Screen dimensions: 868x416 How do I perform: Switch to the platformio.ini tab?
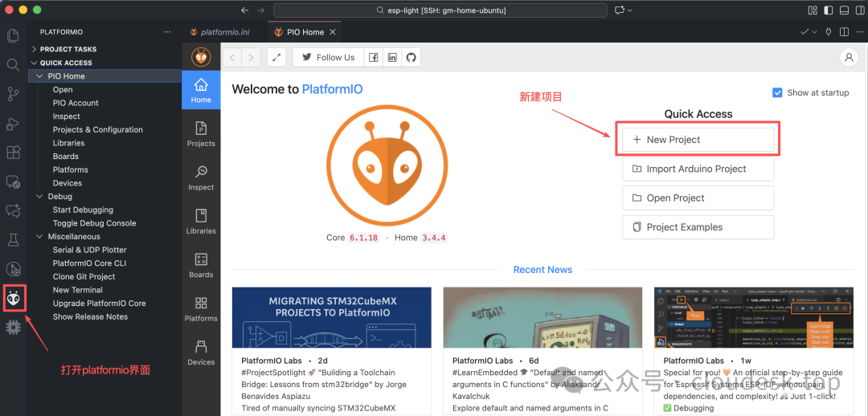[225, 32]
